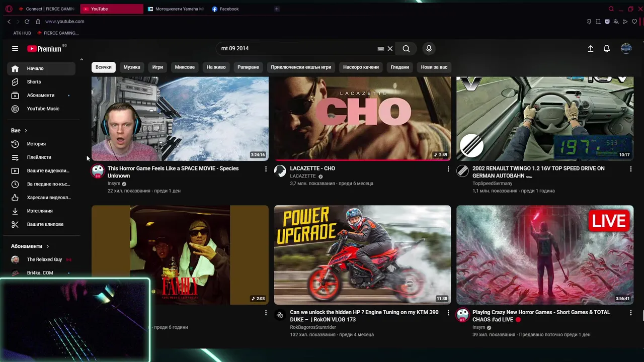Open The Relaxed Guy subscription

[41, 259]
